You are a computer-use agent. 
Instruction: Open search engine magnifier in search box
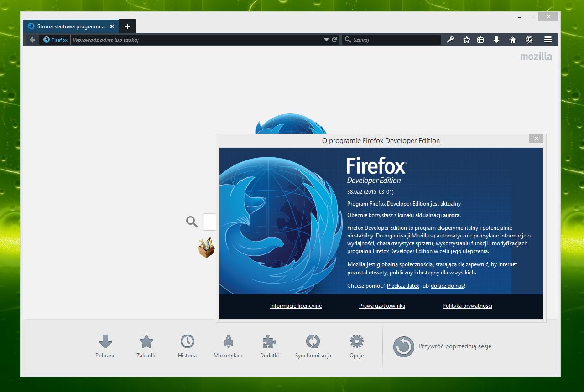click(x=347, y=40)
